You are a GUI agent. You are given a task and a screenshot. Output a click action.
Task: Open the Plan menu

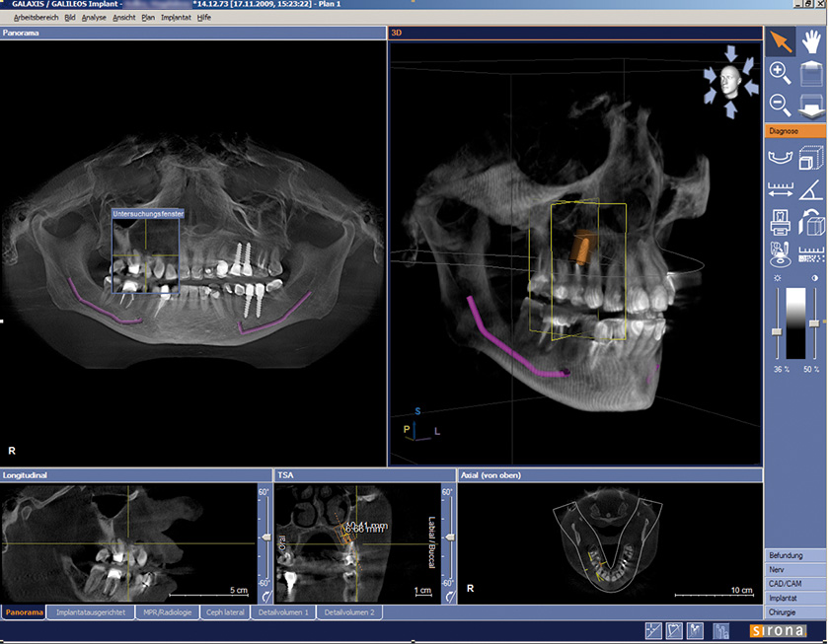coord(148,18)
